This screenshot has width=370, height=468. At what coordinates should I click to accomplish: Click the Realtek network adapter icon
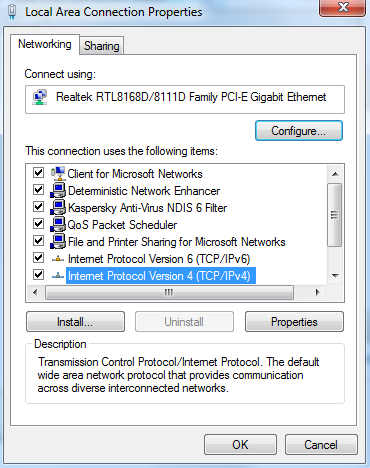(x=40, y=97)
